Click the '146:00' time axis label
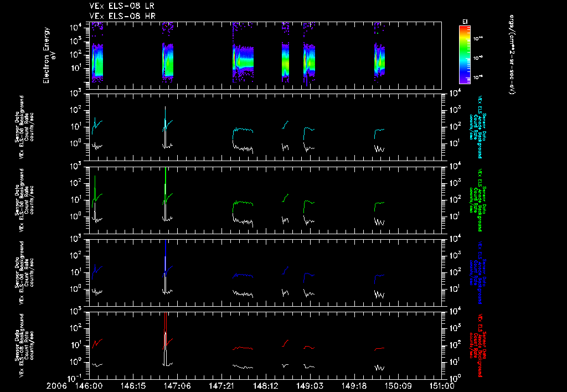Image resolution: width=567 pixels, height=392 pixels. (x=89, y=386)
